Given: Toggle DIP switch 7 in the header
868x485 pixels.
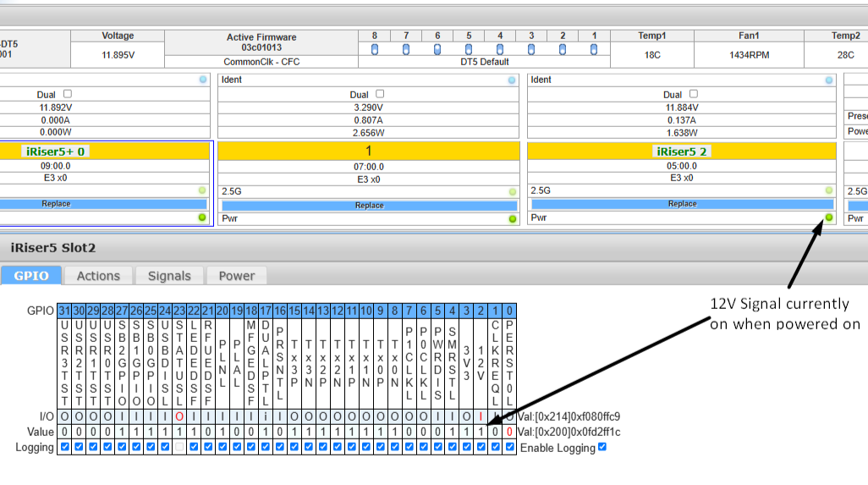Looking at the screenshot, I should click(x=406, y=49).
